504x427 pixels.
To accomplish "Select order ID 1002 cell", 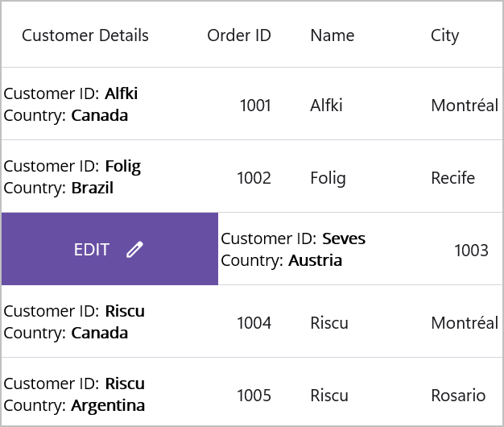I will coord(254,178).
